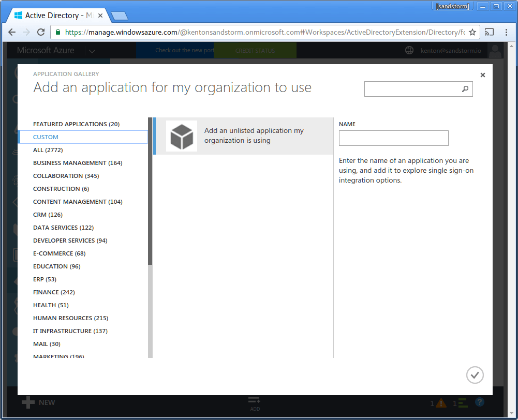
Task: Close the Active Directory browser tab
Action: coord(100,16)
